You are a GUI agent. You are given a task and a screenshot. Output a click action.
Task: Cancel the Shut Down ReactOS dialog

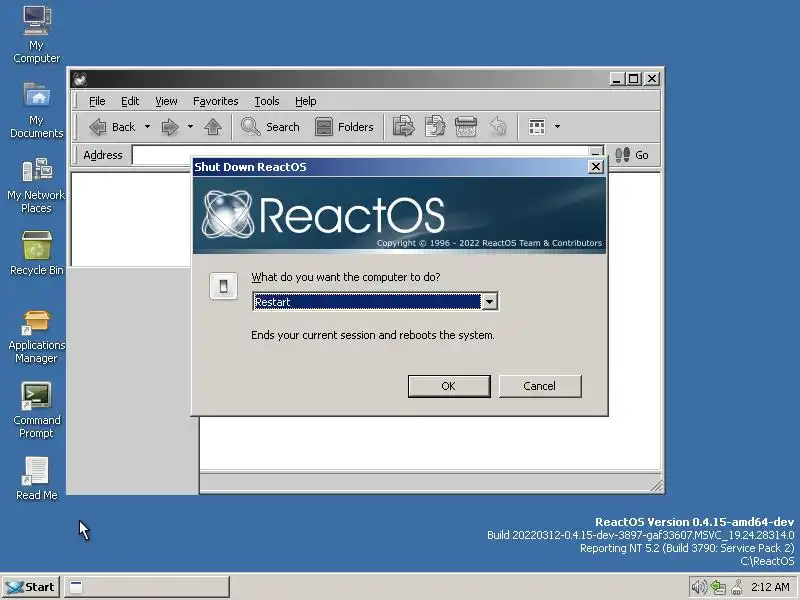pos(540,386)
